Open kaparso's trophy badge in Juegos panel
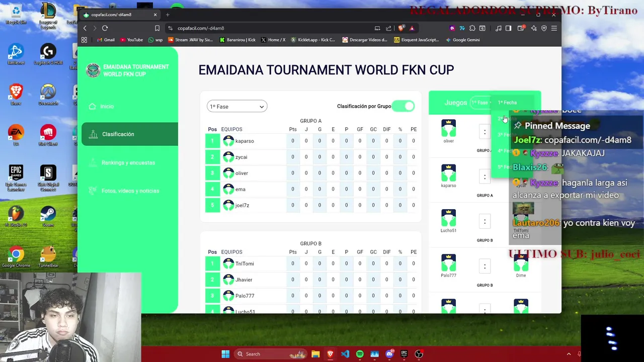This screenshot has height=362, width=644. click(x=448, y=173)
